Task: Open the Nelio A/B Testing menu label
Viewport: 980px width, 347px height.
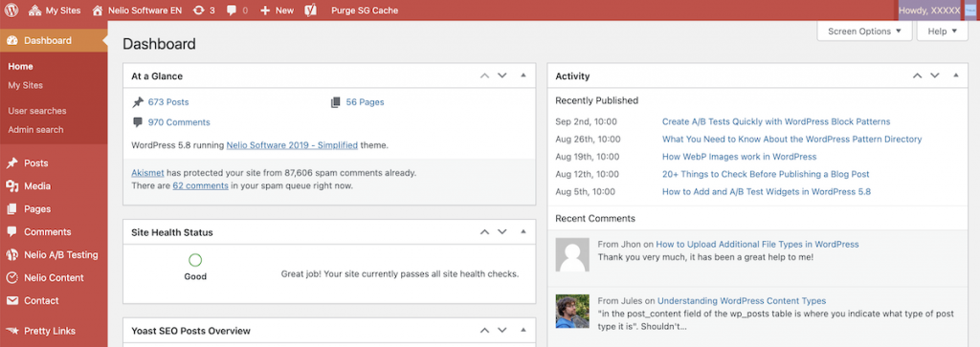Action: 61,254
